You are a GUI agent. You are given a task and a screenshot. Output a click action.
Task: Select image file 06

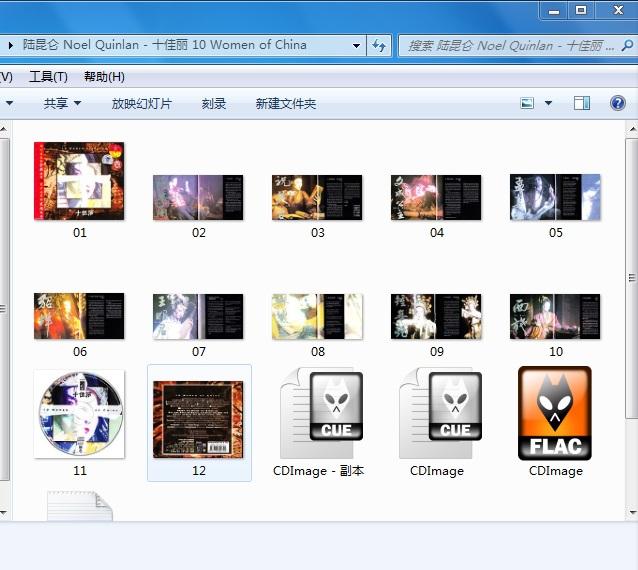tap(79, 316)
